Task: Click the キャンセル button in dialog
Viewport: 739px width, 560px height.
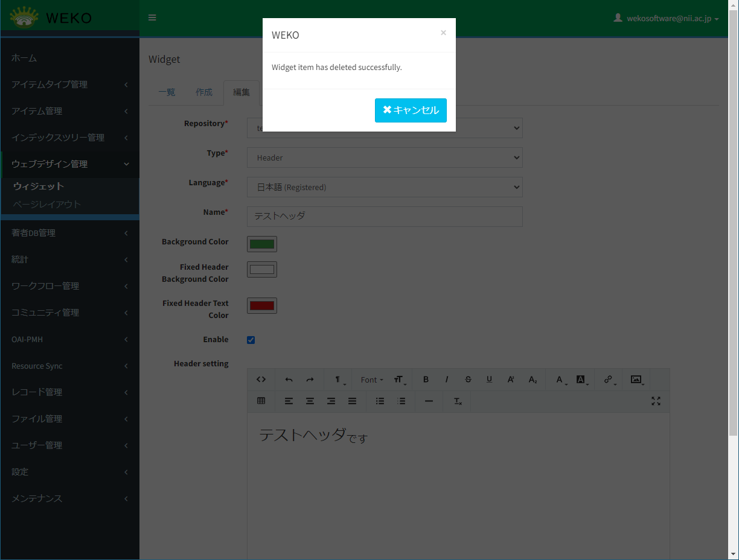Action: point(411,110)
